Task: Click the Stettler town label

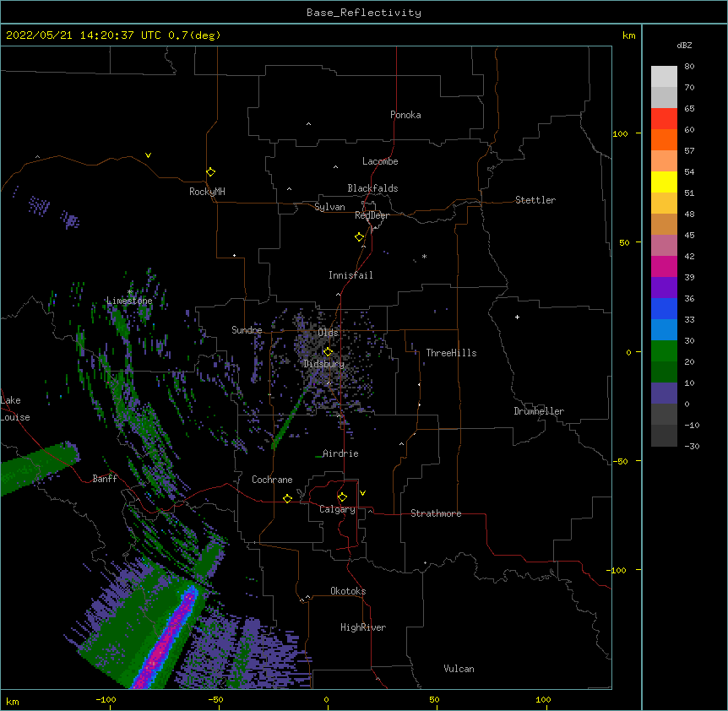Action: point(535,200)
